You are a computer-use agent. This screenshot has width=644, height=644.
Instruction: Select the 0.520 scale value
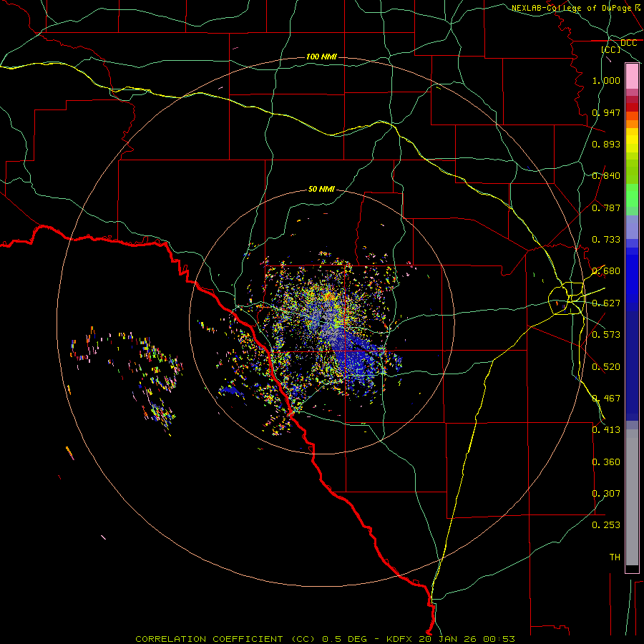click(606, 367)
